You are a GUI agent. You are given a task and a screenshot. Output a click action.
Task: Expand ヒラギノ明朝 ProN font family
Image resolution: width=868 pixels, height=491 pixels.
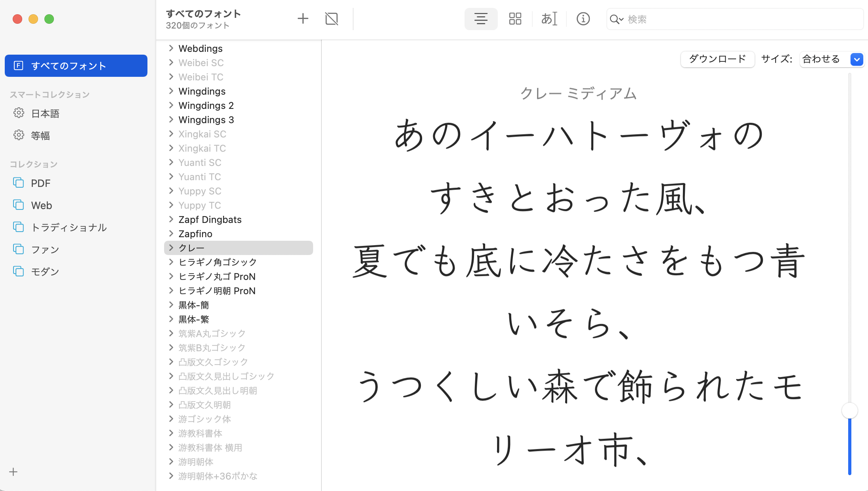(x=171, y=291)
